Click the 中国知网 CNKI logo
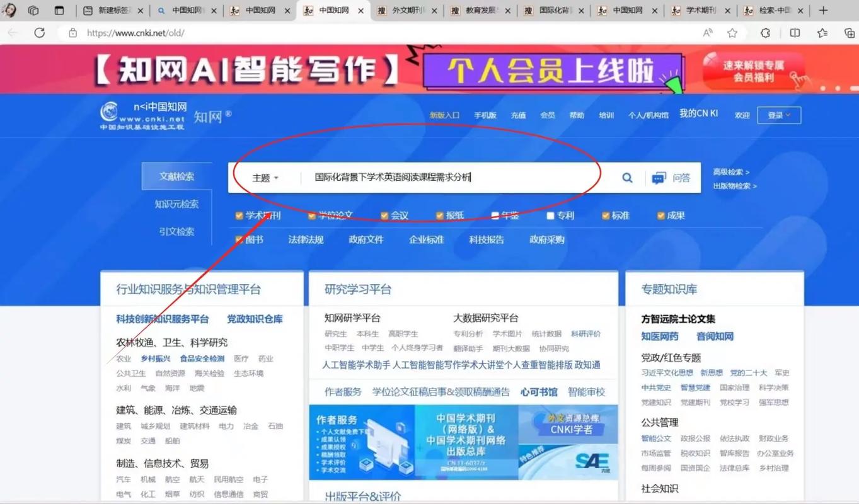859x504 pixels. pyautogui.click(x=157, y=115)
